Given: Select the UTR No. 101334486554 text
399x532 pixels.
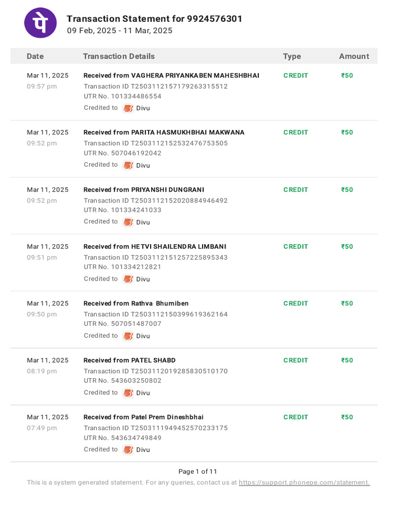Looking at the screenshot, I should click(x=123, y=96).
